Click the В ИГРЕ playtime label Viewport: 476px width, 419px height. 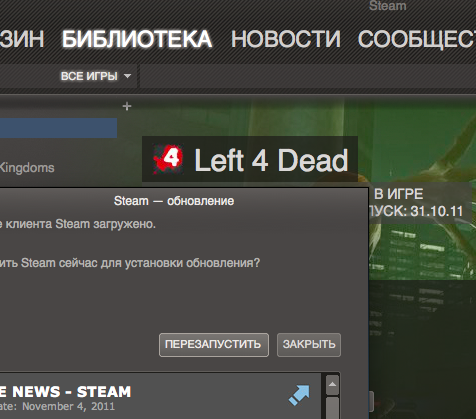pos(399,194)
